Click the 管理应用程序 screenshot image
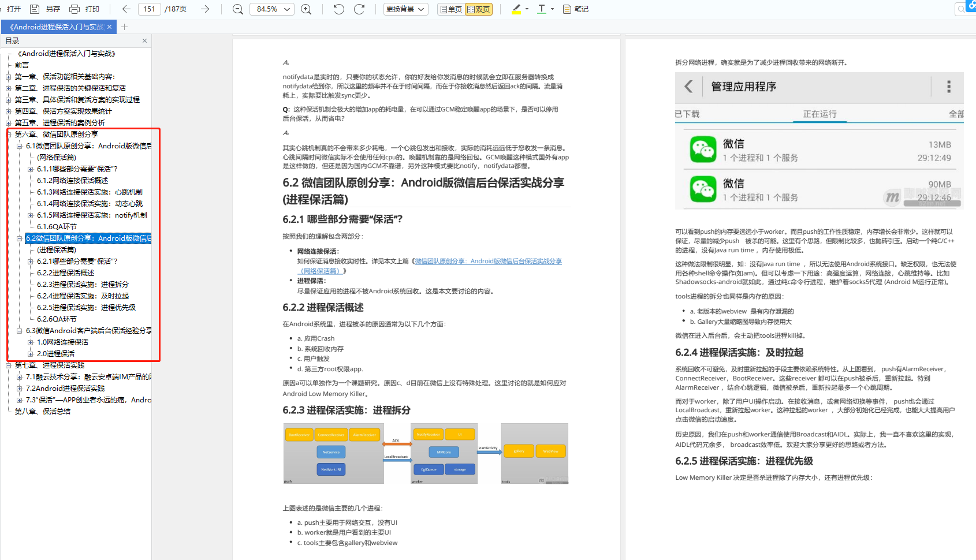Screen dimensions: 976x560 (x=819, y=141)
